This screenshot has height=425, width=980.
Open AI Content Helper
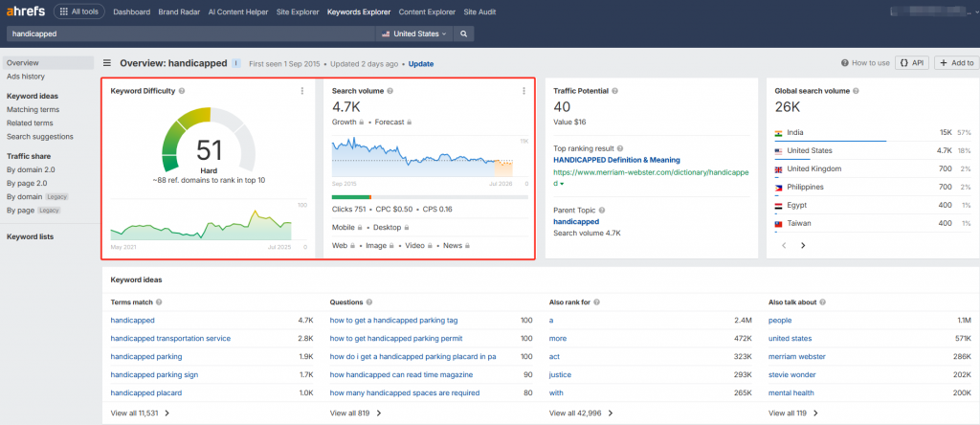pos(237,11)
